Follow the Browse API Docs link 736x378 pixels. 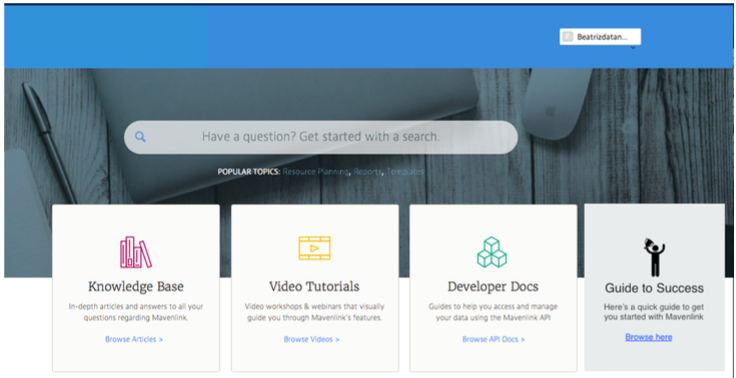click(493, 339)
